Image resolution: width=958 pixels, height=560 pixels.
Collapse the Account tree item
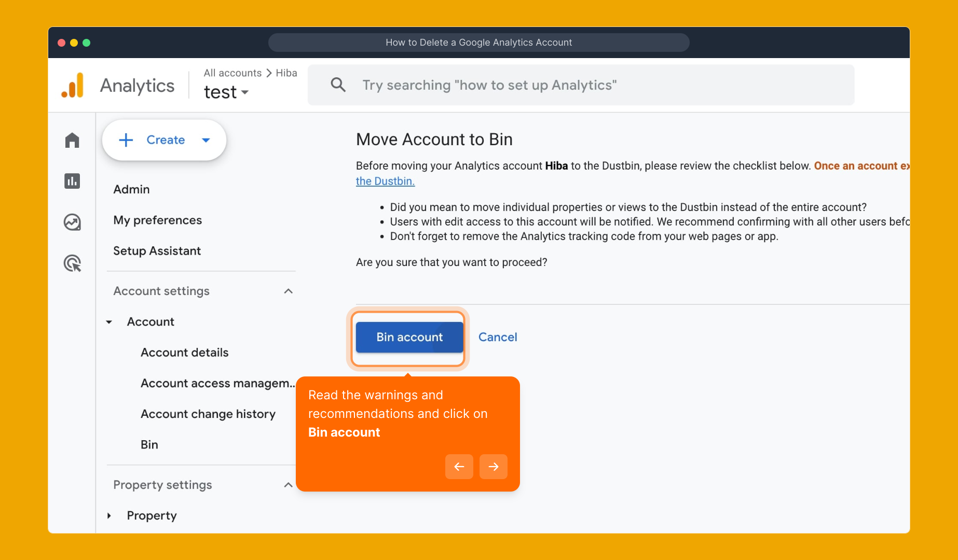(110, 322)
